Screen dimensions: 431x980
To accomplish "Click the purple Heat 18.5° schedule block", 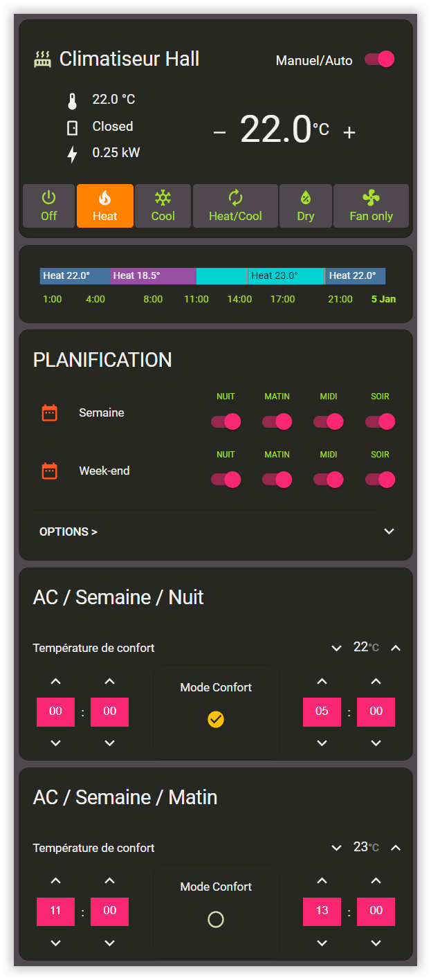I will (x=153, y=276).
